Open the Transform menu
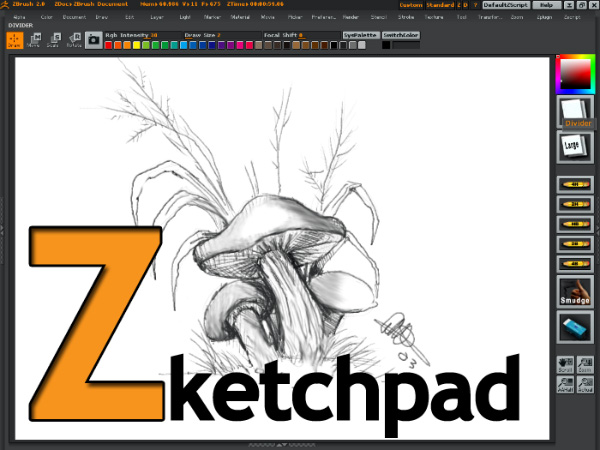Image resolution: width=600 pixels, height=450 pixels. 490,17
